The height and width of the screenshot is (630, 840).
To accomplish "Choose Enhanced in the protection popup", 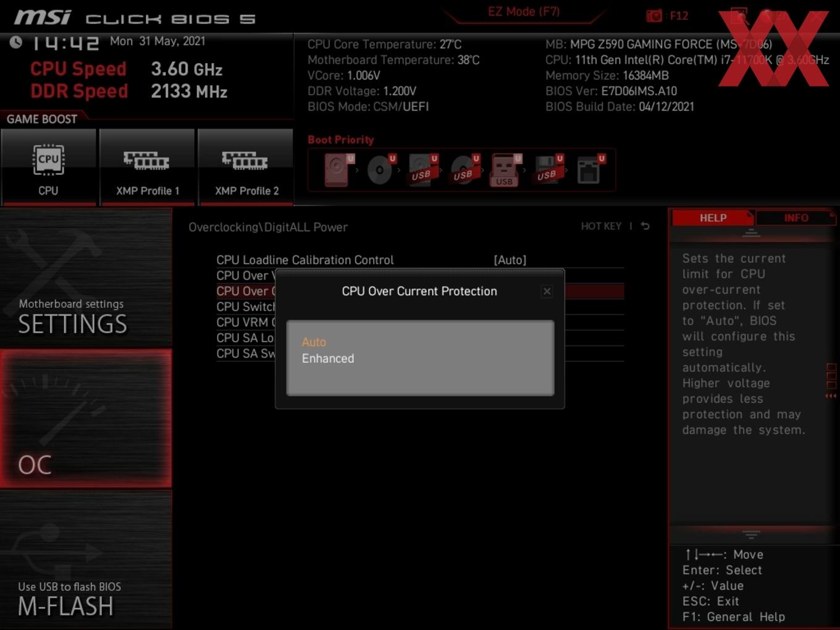I will (328, 358).
